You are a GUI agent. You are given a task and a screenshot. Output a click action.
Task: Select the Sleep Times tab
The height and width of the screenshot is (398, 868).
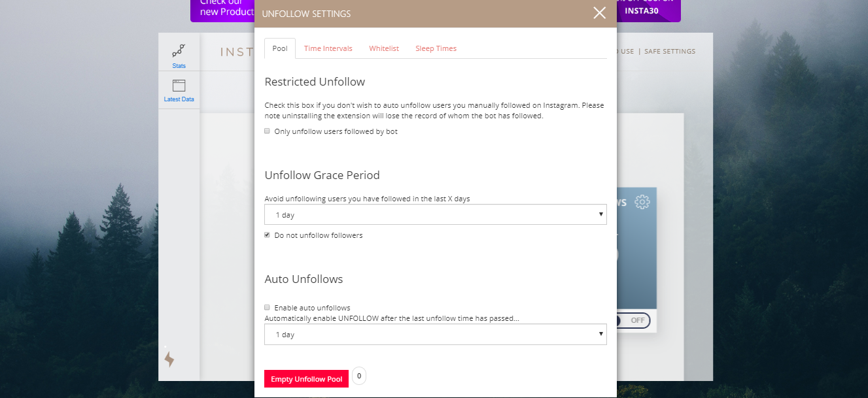pyautogui.click(x=436, y=48)
